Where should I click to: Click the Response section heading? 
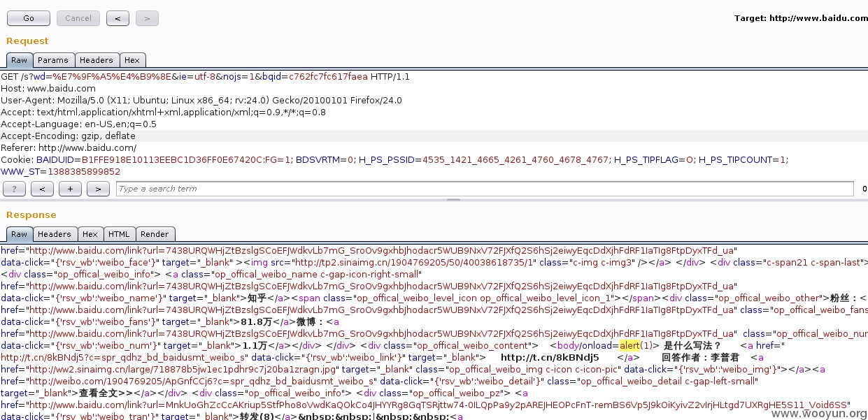[31, 215]
